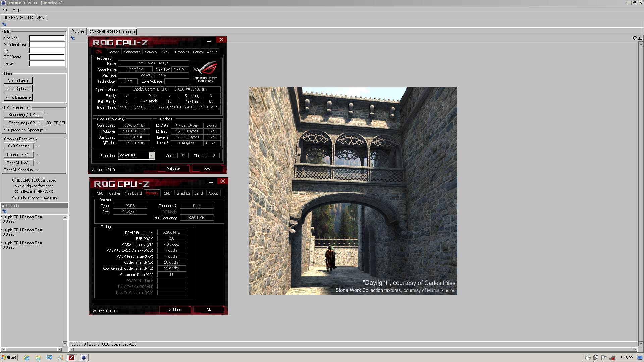This screenshot has width=644, height=362.
Task: Switch to CINEBENCH 2003 Database tab
Action: (111, 32)
